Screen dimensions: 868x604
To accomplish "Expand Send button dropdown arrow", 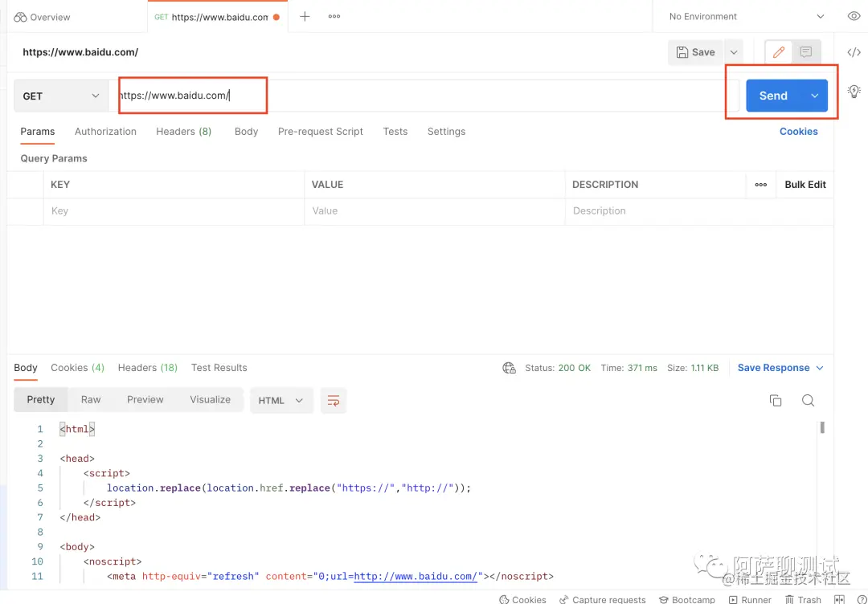I will tap(815, 96).
